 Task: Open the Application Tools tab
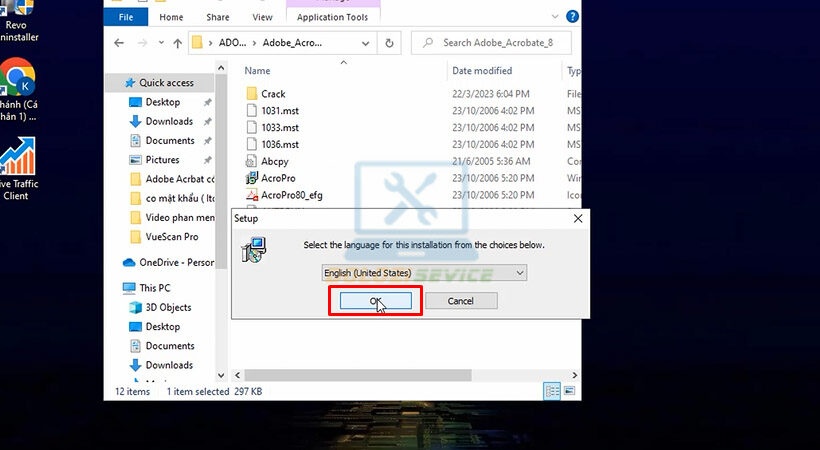coord(332,17)
